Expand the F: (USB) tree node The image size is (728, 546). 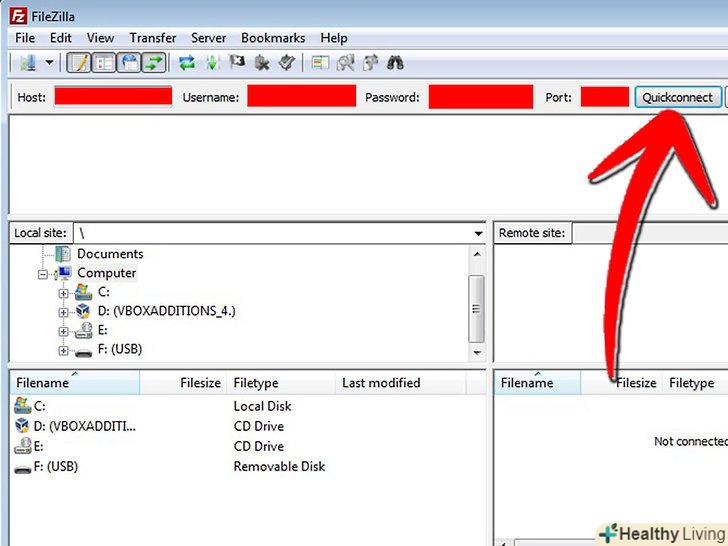coord(64,351)
